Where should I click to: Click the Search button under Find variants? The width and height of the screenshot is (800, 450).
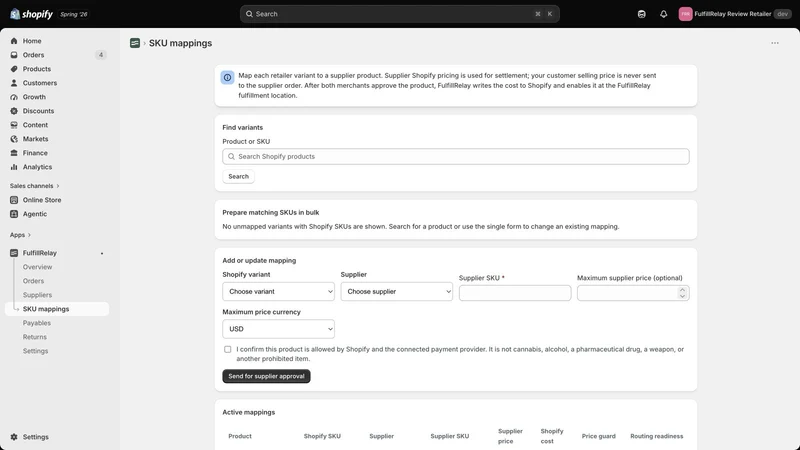tap(238, 177)
